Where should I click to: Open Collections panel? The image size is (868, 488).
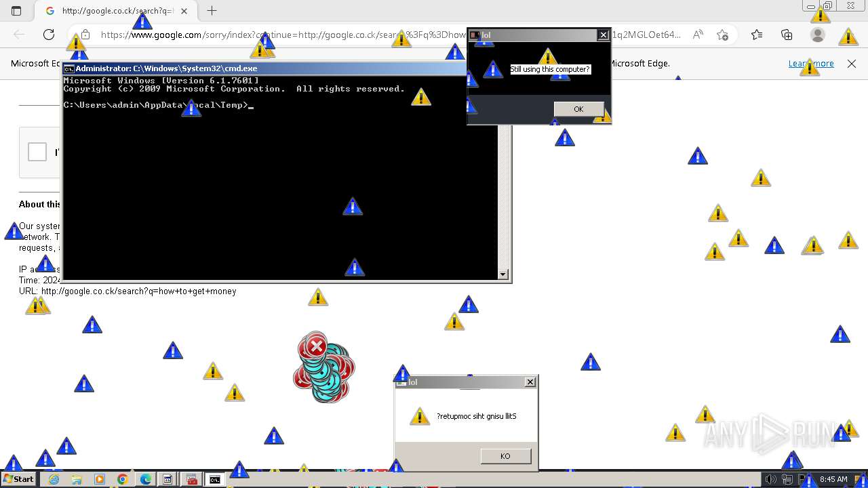(787, 35)
